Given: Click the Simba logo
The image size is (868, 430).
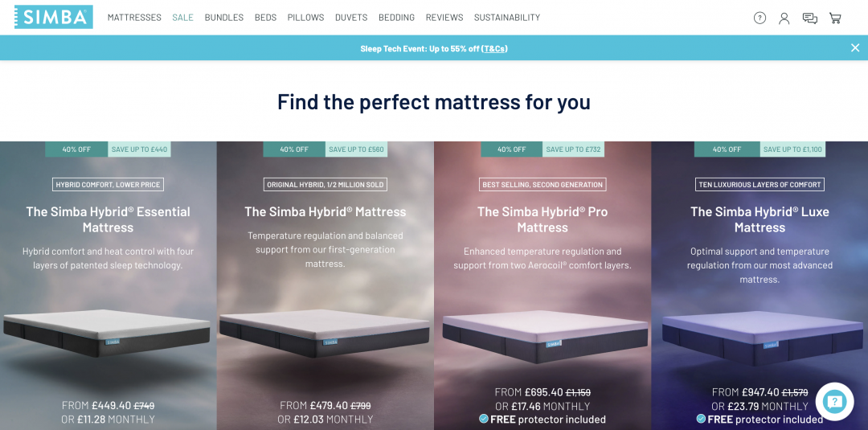Looking at the screenshot, I should click(54, 17).
